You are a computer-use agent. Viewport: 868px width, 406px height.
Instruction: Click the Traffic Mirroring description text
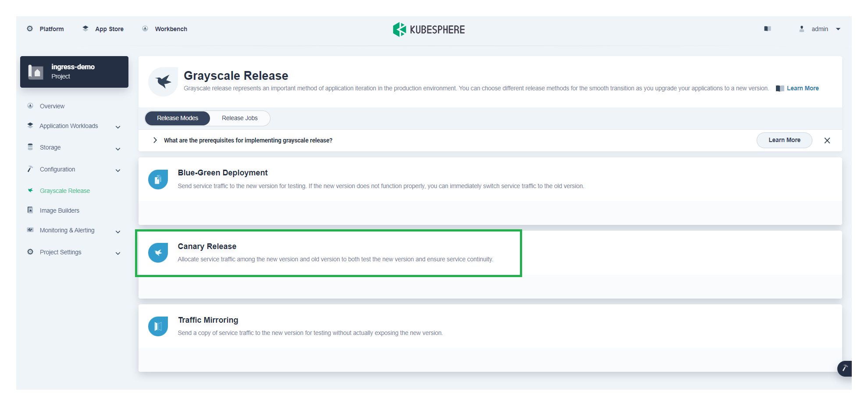coord(310,333)
